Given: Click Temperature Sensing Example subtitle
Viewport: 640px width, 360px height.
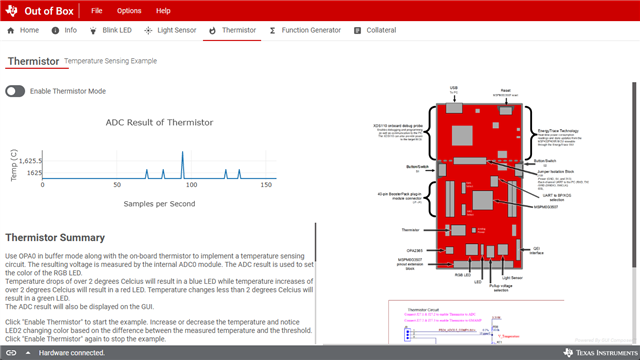Looking at the screenshot, I should click(110, 61).
